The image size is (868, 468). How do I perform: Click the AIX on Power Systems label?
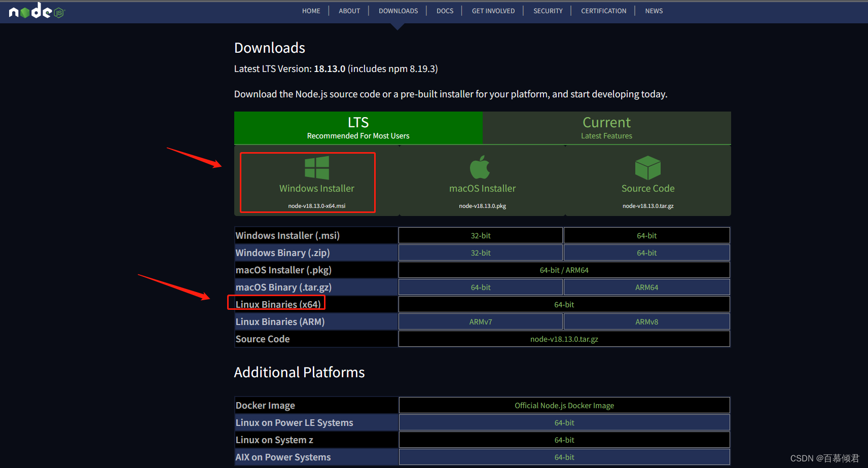click(283, 457)
